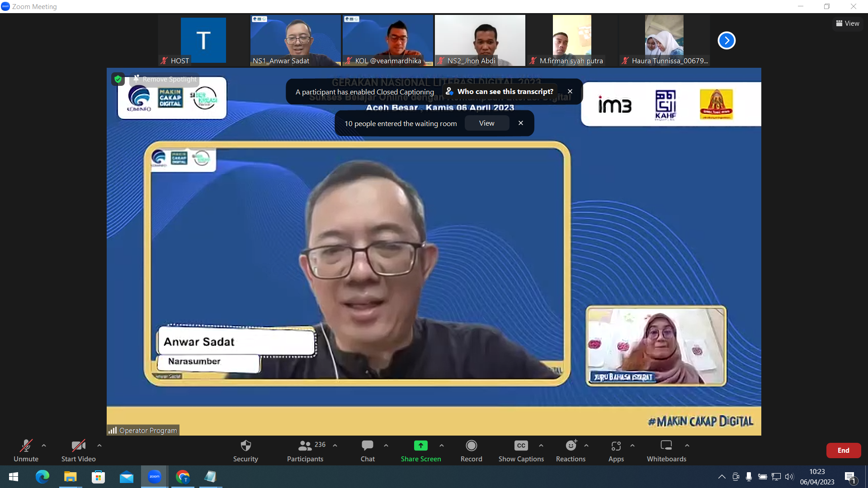The height and width of the screenshot is (488, 868).
Task: Click the Operator Program name label
Action: click(143, 430)
